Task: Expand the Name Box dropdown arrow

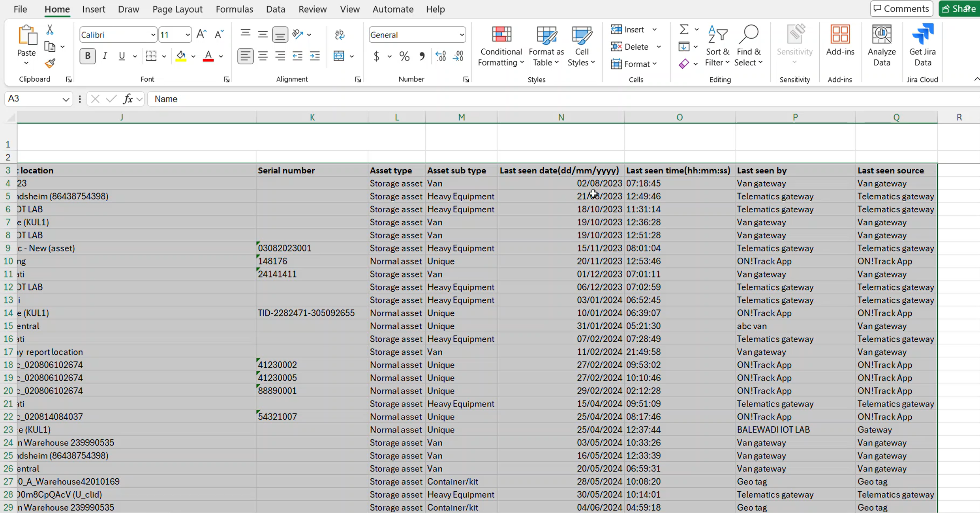Action: point(66,99)
